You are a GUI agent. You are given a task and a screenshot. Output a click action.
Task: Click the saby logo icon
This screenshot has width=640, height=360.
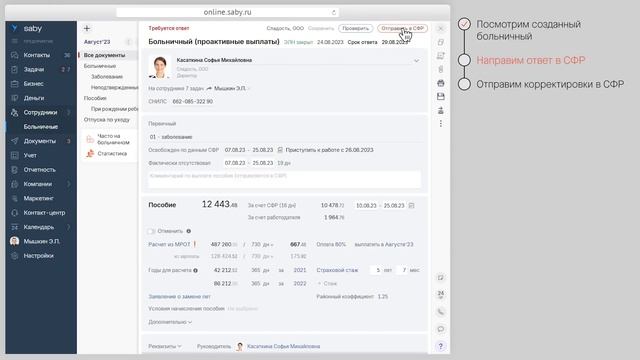tap(15, 28)
